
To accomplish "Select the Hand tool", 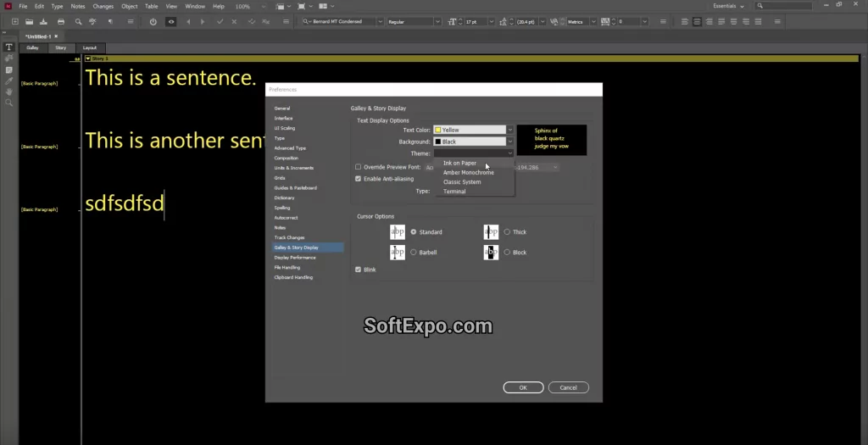I will [9, 92].
